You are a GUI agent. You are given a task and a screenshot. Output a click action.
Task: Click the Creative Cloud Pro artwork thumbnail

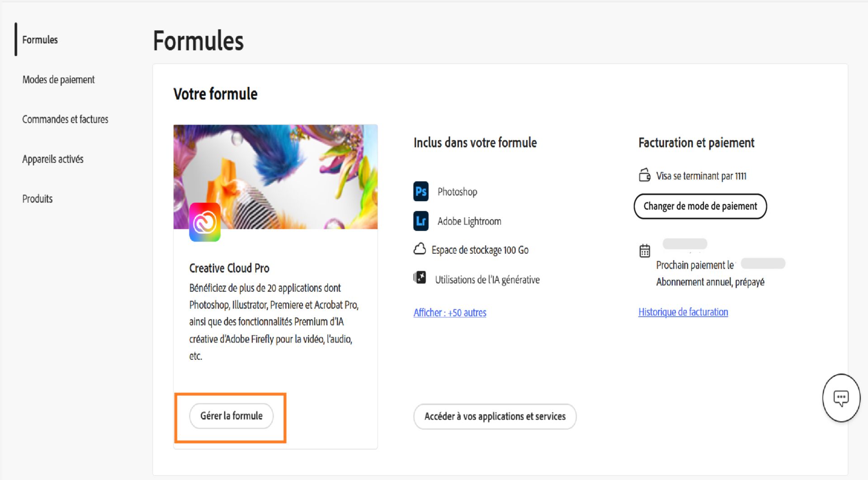[x=275, y=176]
